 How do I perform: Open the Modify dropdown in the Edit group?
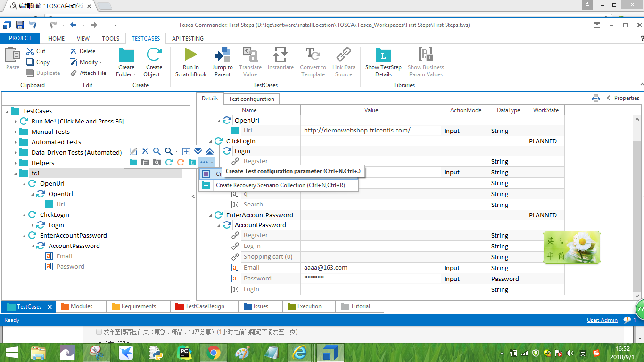coord(86,62)
